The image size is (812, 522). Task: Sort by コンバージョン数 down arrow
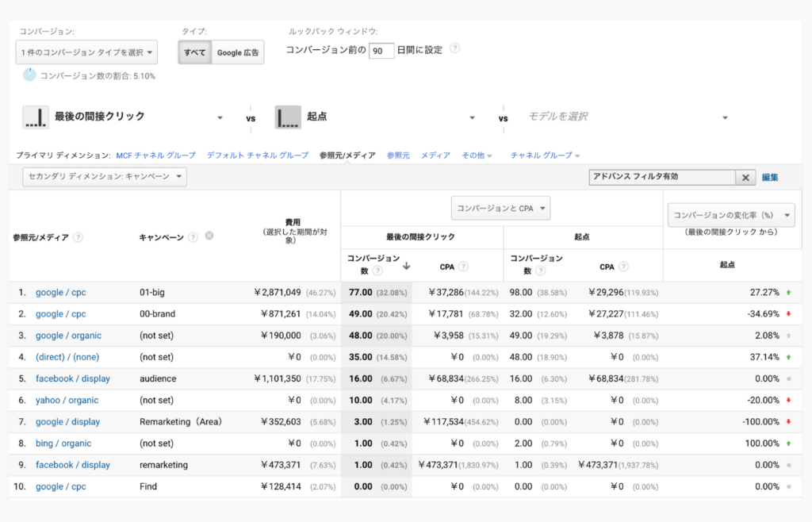(406, 266)
